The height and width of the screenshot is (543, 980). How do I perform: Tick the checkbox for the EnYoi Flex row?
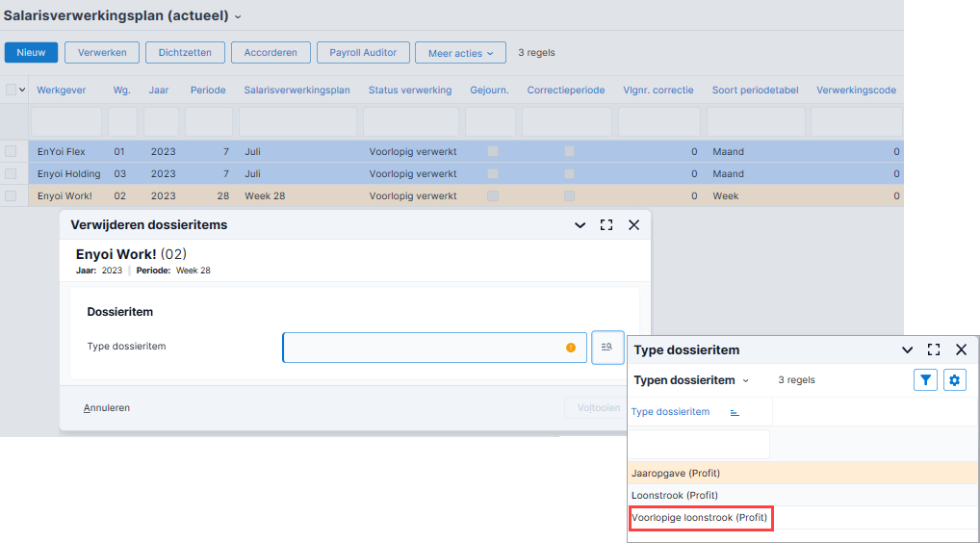[11, 151]
